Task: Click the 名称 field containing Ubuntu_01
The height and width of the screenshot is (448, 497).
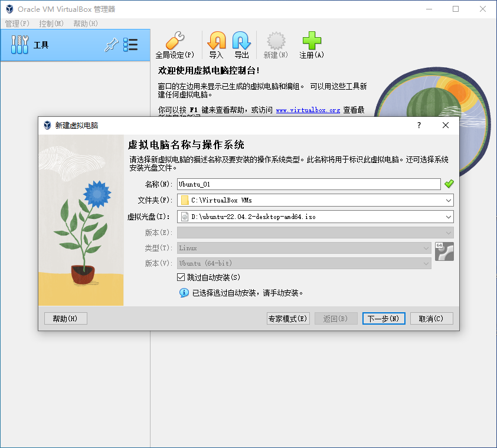Action: [309, 184]
